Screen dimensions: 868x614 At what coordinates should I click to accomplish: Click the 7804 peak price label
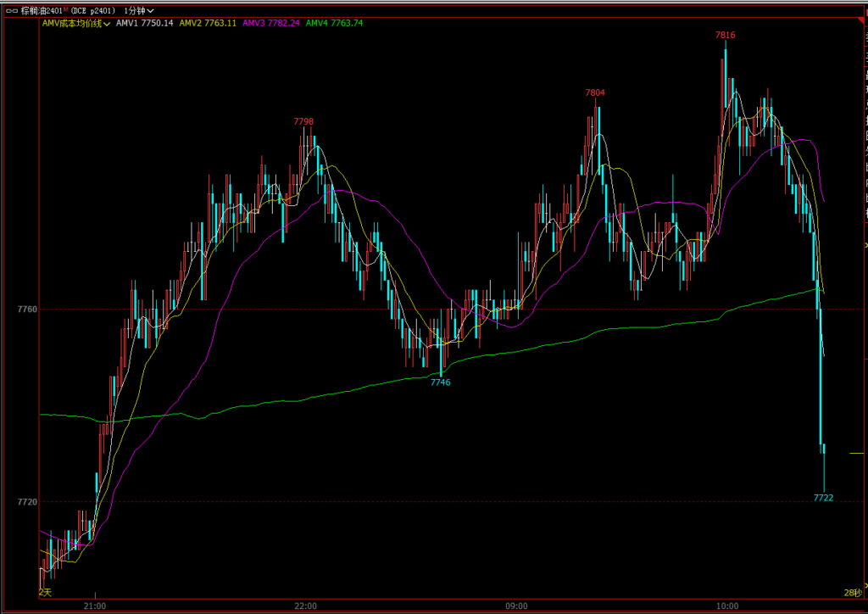[595, 92]
